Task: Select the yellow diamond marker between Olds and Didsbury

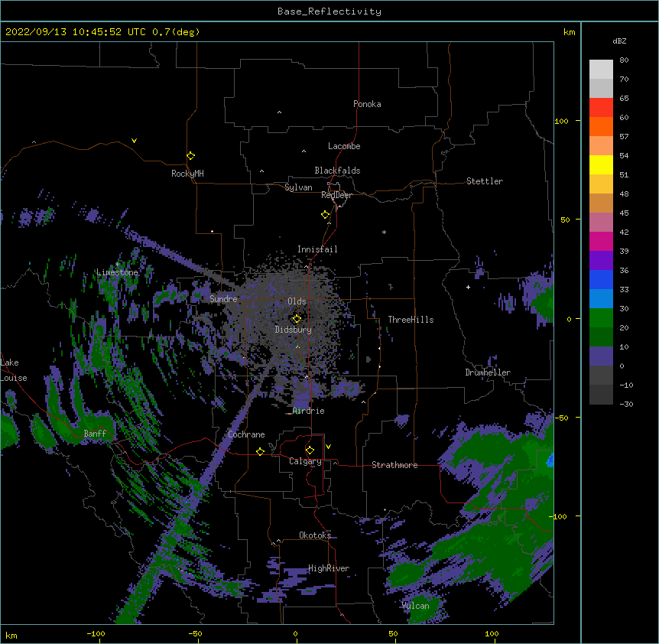Action: click(x=297, y=318)
